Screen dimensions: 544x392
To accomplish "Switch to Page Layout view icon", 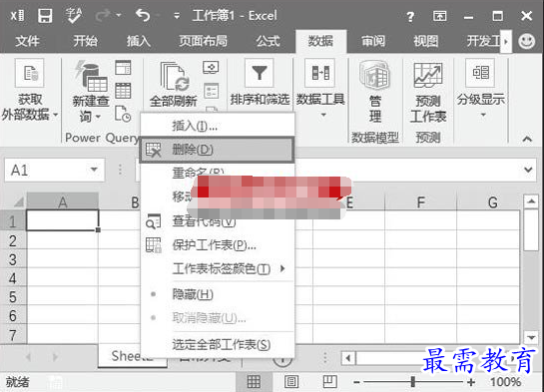I will pyautogui.click(x=291, y=382).
